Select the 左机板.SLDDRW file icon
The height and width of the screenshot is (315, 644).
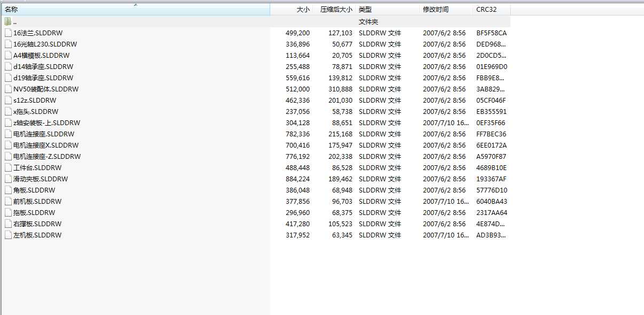(x=8, y=235)
